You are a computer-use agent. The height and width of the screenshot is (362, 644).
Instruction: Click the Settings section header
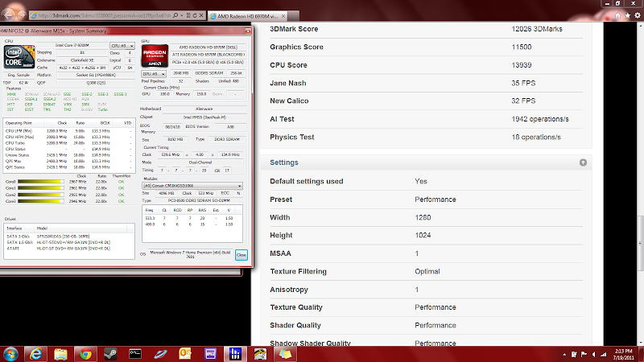pyautogui.click(x=426, y=162)
